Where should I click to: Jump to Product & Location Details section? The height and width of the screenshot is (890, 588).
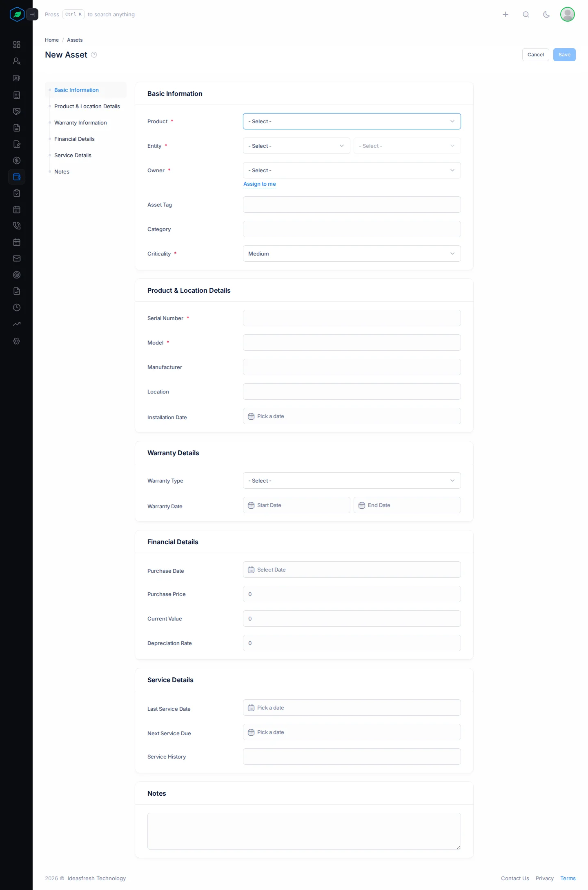click(x=87, y=107)
